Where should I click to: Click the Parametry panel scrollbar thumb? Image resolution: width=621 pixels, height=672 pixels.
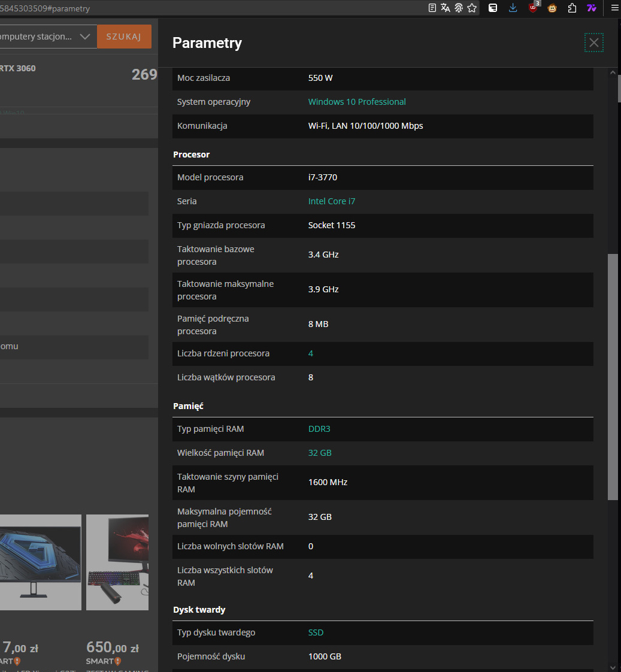(x=613, y=377)
